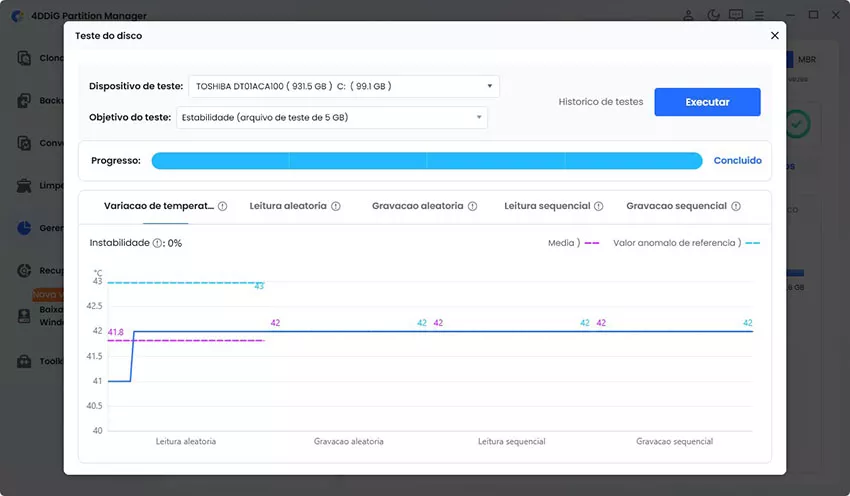
Task: Click the cleanup sidebar icon in main window
Action: pos(24,185)
